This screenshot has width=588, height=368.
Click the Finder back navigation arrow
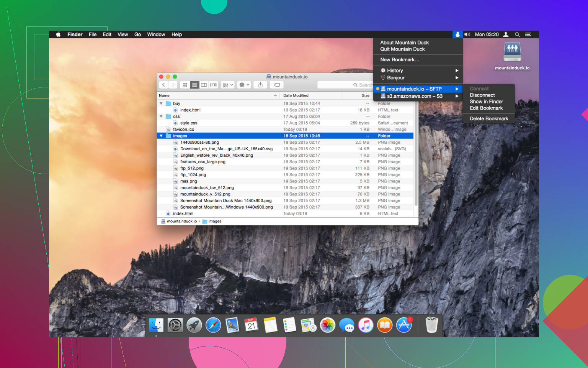163,85
